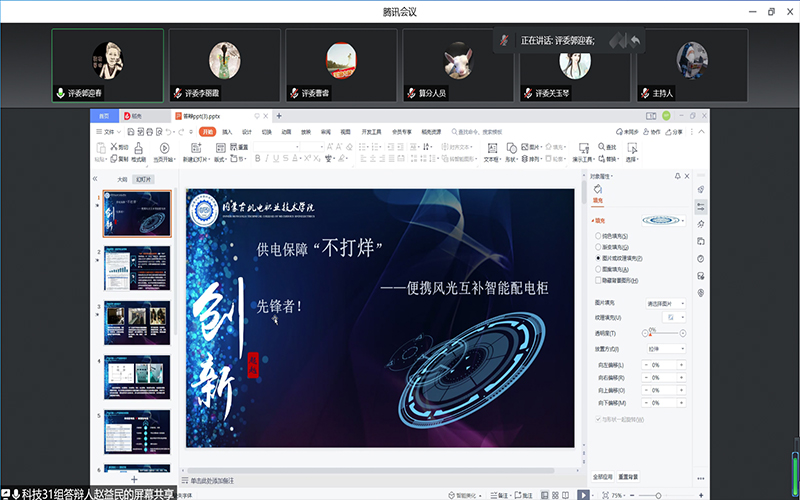Screen dimensions: 800x500
Task: Click the Reset Background (重置背景) button
Action: pos(628,476)
